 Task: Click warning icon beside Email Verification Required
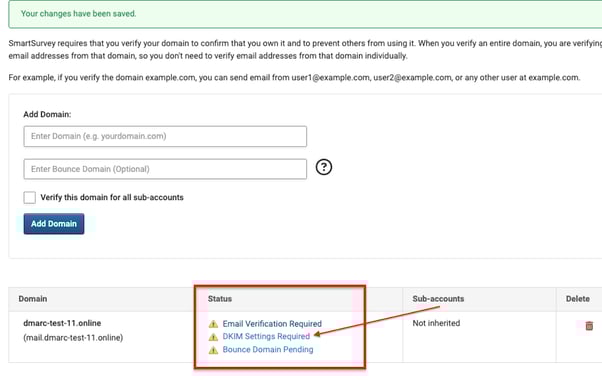pos(213,324)
